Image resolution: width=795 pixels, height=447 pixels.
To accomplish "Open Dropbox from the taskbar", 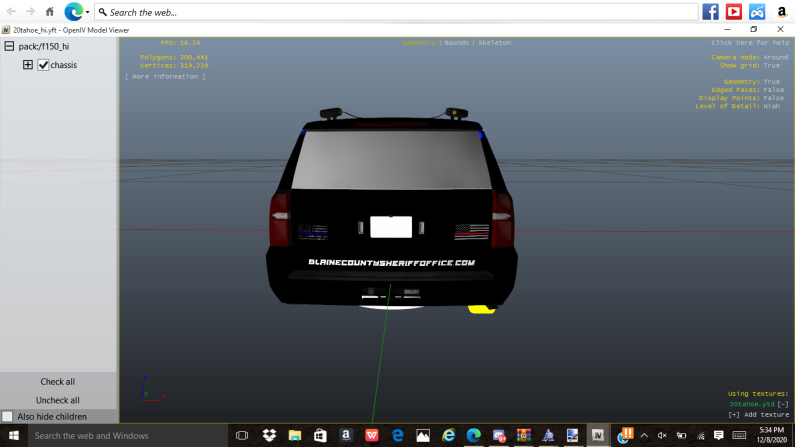I will [x=269, y=436].
